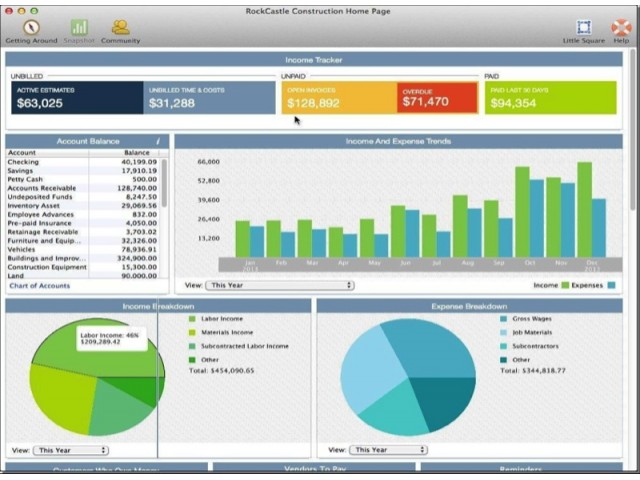Viewport: 640px width, 480px height.
Task: Click the Balance column header
Action: (x=124, y=153)
